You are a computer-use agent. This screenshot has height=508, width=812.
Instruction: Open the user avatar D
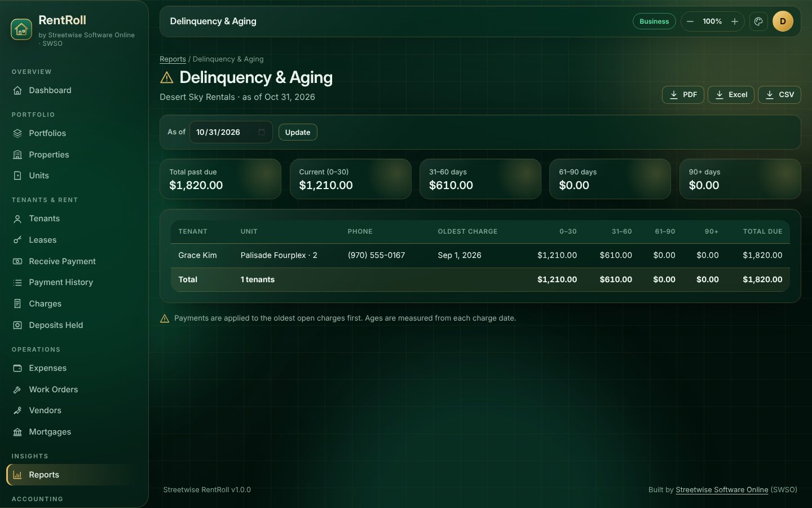click(x=783, y=21)
